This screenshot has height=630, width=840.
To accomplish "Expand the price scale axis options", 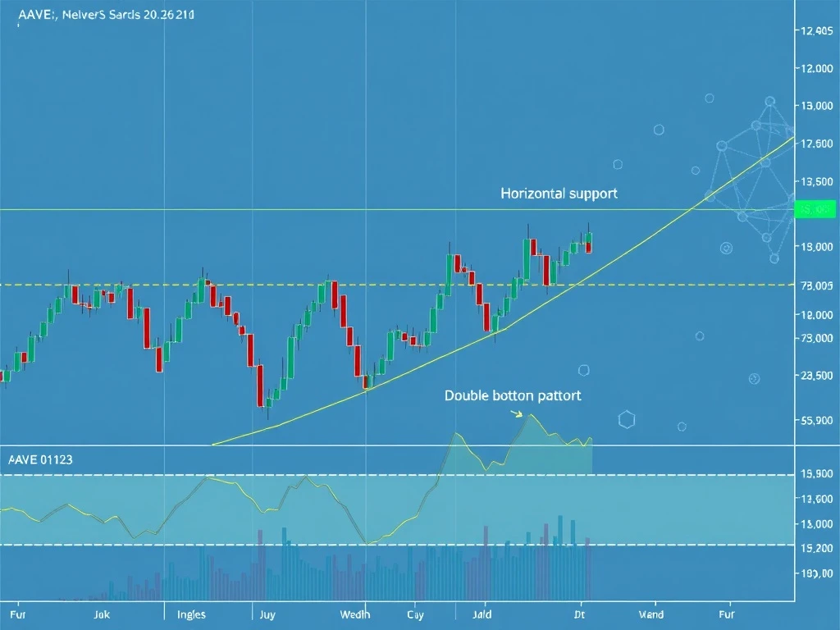I will [x=815, y=328].
